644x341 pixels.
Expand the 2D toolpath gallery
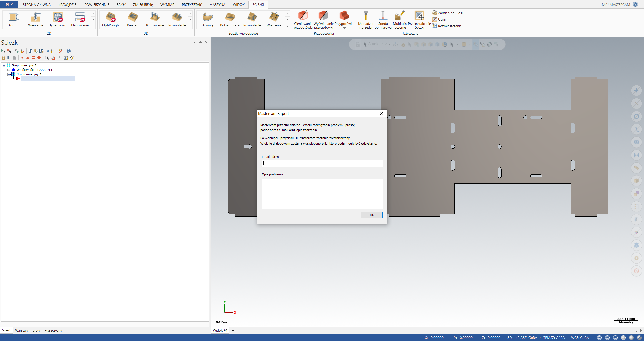pyautogui.click(x=93, y=26)
